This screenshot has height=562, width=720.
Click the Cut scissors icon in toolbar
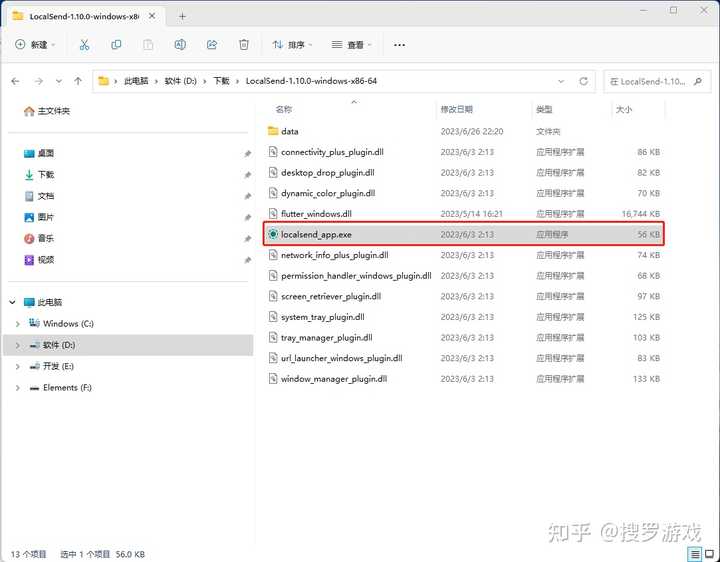[84, 45]
